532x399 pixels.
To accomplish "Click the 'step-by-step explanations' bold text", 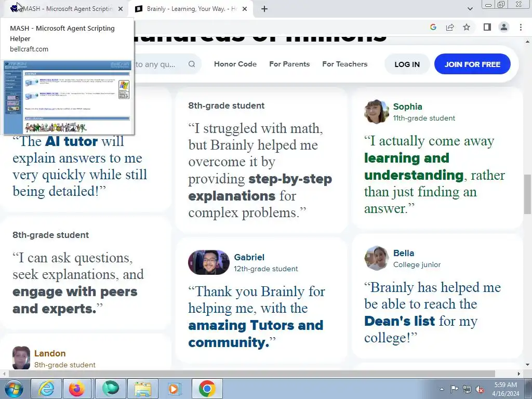I will [260, 187].
